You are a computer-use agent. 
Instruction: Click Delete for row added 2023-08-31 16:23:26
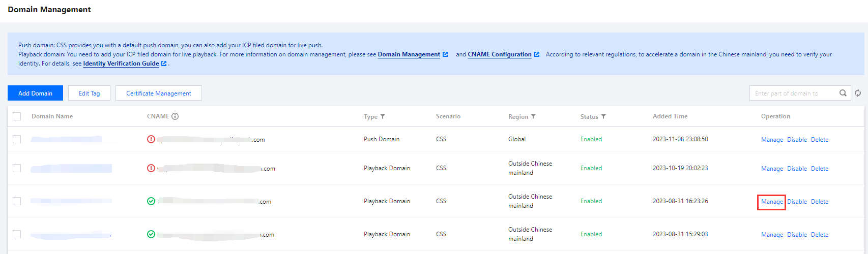(x=820, y=202)
